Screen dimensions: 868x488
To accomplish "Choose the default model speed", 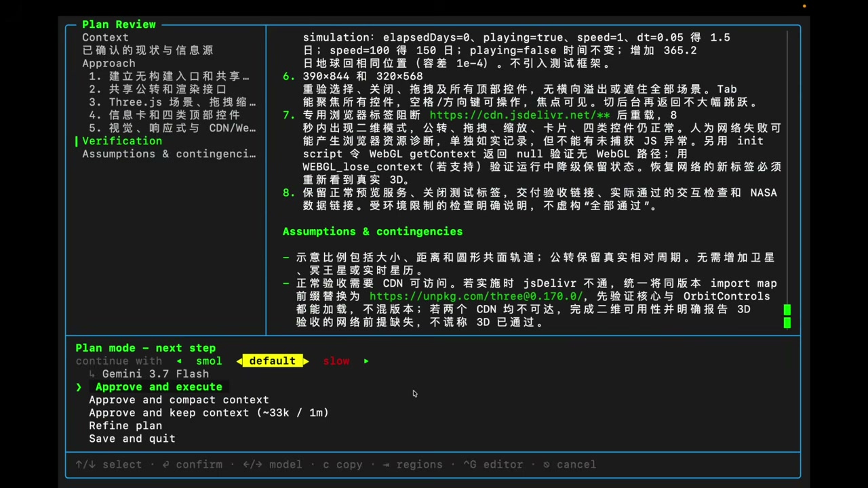I will (x=272, y=361).
